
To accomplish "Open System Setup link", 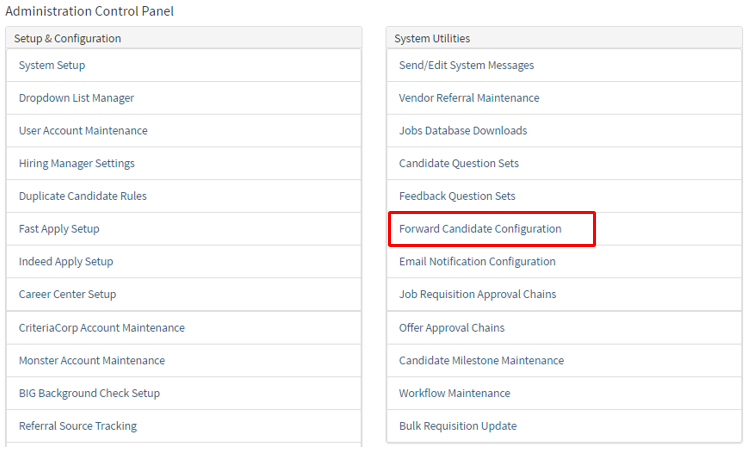I will [52, 65].
